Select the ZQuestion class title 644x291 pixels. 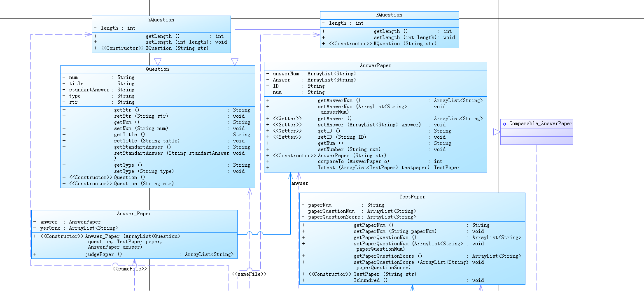[x=161, y=20]
